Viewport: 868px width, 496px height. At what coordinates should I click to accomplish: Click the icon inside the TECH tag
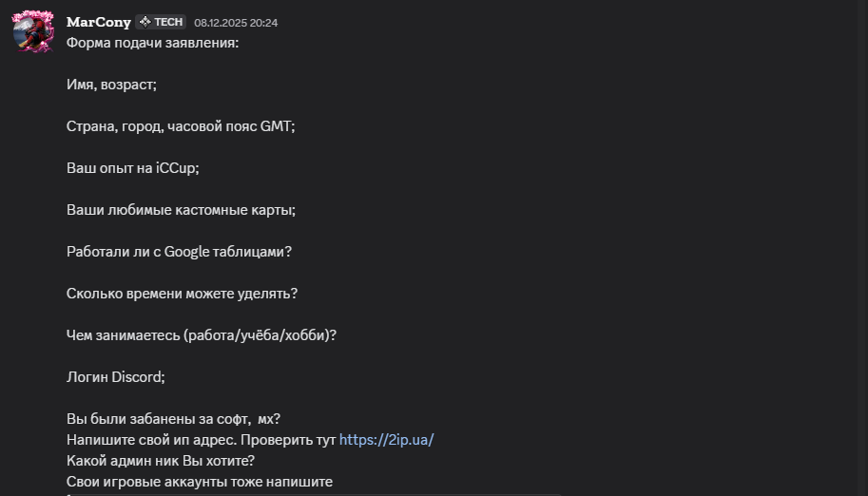(x=145, y=22)
